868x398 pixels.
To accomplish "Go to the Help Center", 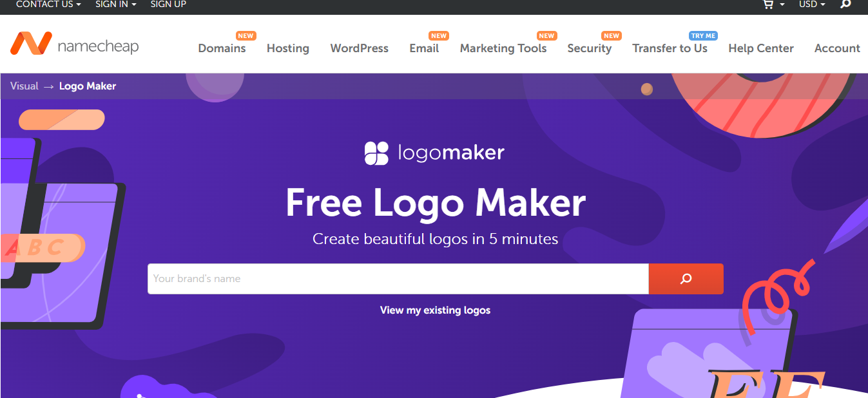I will (x=761, y=48).
